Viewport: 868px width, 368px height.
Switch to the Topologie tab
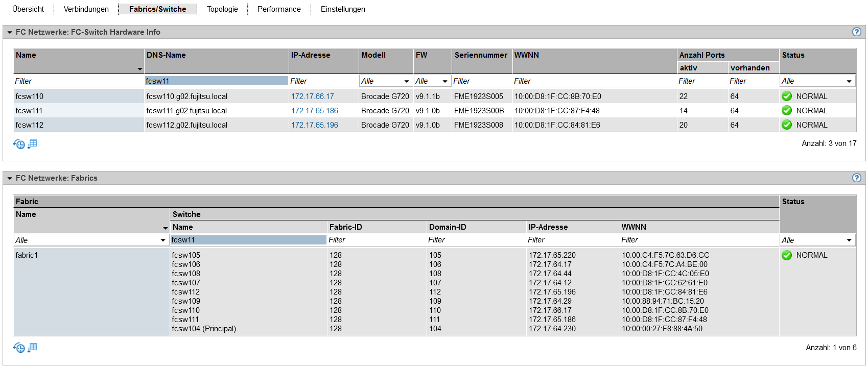[x=222, y=9]
